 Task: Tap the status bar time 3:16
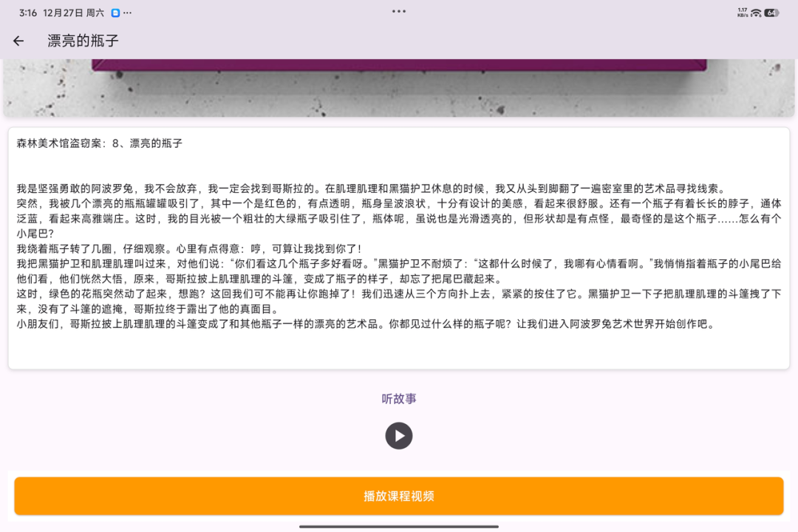click(x=28, y=13)
